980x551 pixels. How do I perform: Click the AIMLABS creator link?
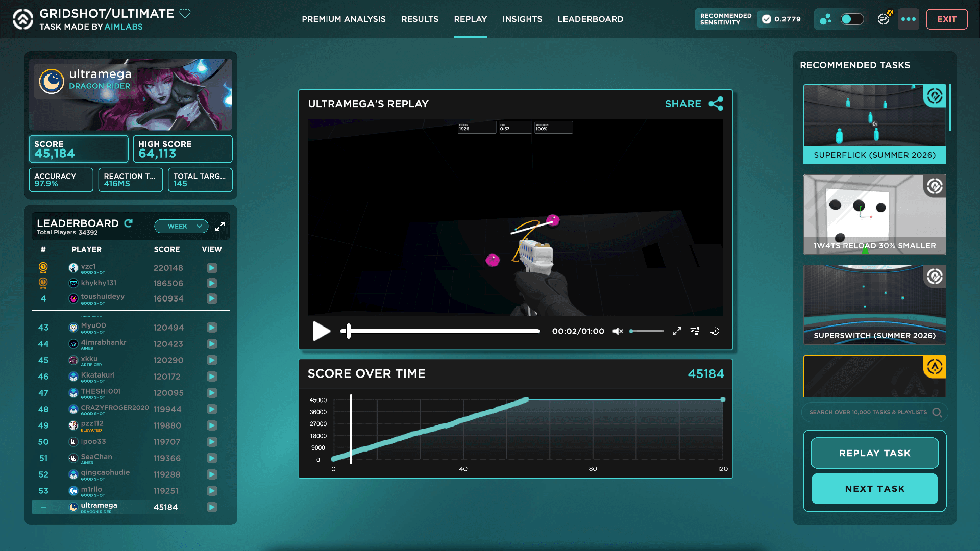(x=124, y=27)
